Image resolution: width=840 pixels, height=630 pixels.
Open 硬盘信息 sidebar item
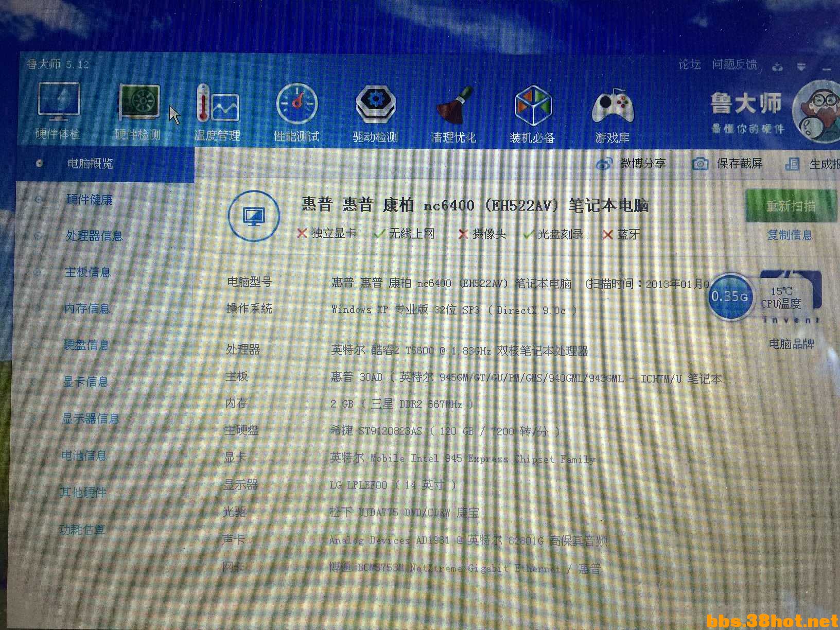[86, 345]
